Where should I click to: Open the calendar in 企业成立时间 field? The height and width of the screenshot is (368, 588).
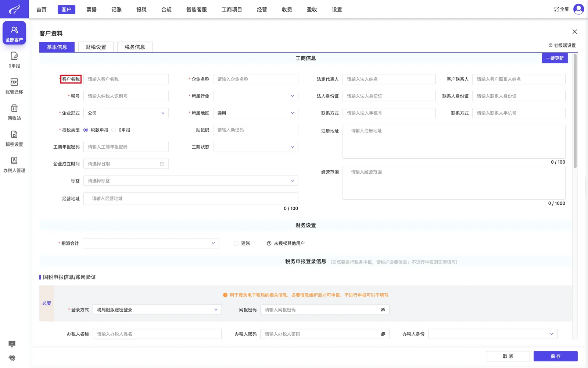point(162,164)
